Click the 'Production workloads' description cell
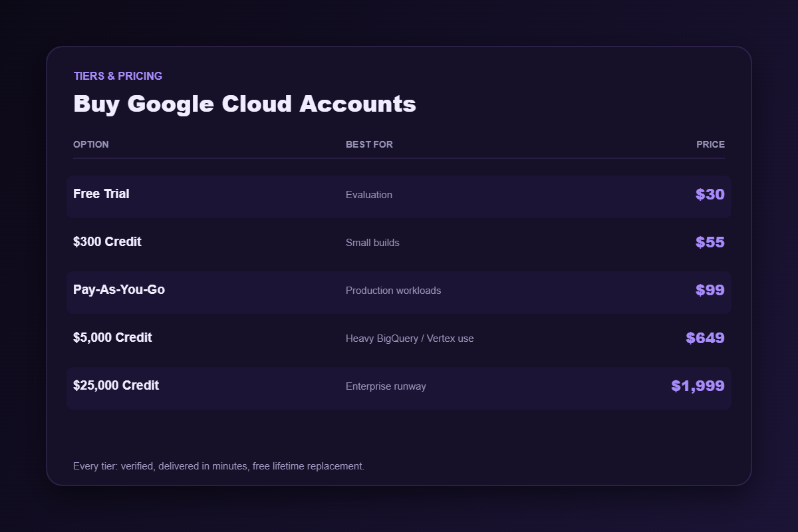 393,291
